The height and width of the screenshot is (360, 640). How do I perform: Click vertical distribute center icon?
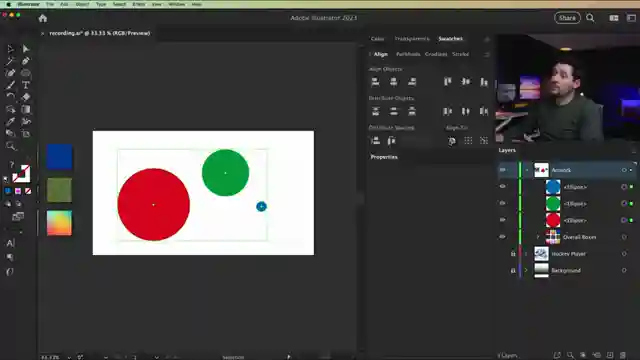point(393,111)
